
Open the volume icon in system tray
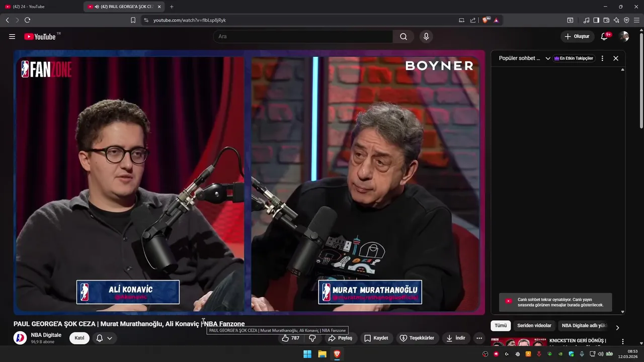600,354
